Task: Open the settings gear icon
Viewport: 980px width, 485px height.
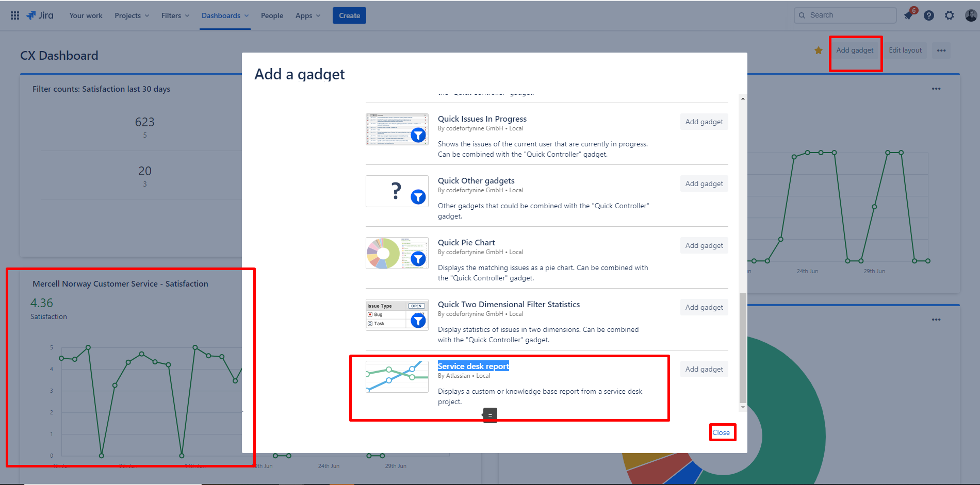Action: tap(949, 15)
